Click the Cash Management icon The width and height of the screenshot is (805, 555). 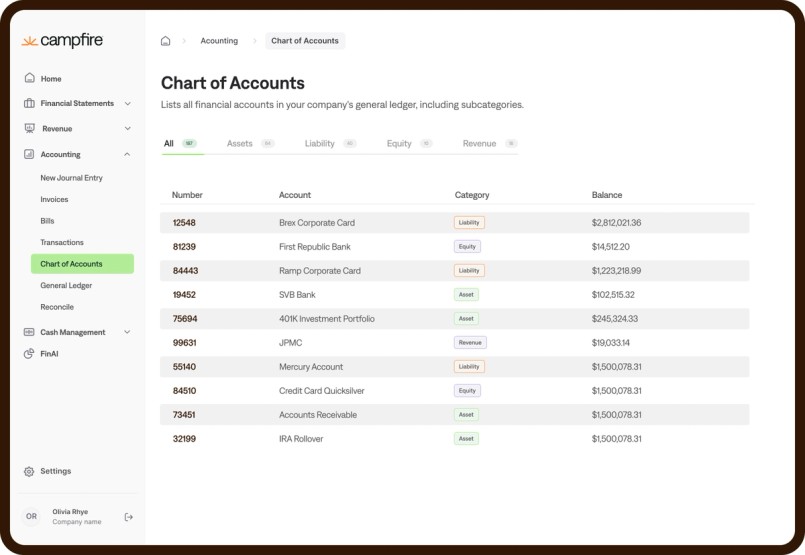tap(29, 332)
